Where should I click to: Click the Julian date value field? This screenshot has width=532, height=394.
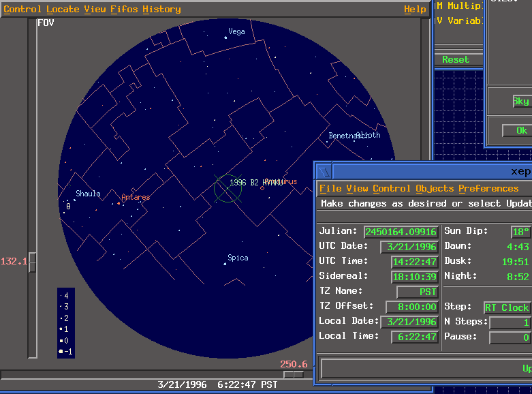click(x=401, y=232)
